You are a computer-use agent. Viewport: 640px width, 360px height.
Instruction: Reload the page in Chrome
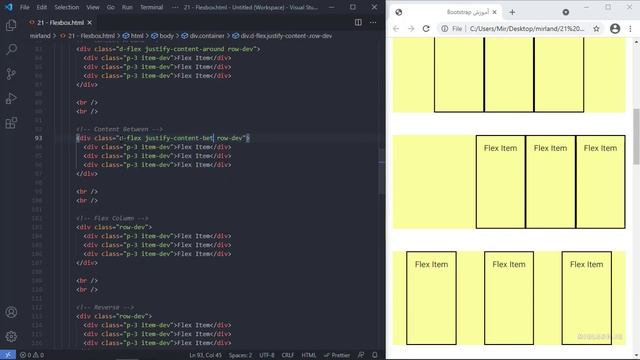[x=426, y=29]
